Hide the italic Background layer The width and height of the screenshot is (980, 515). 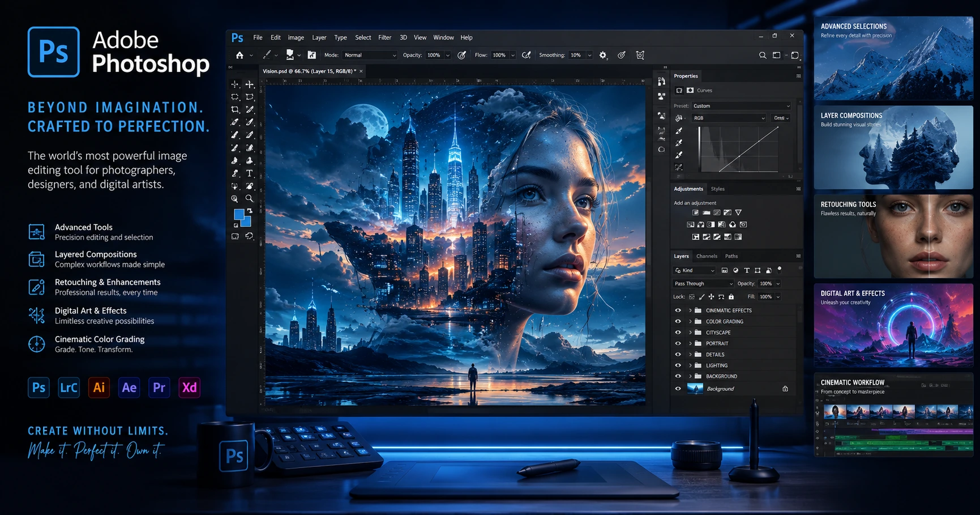[x=678, y=389]
